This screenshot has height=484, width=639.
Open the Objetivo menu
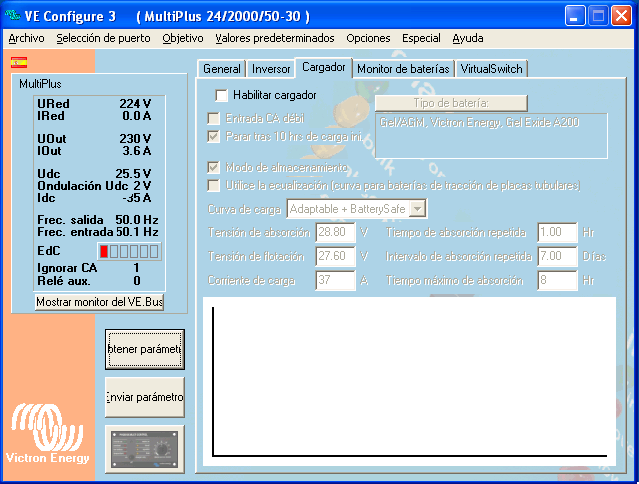pos(183,38)
